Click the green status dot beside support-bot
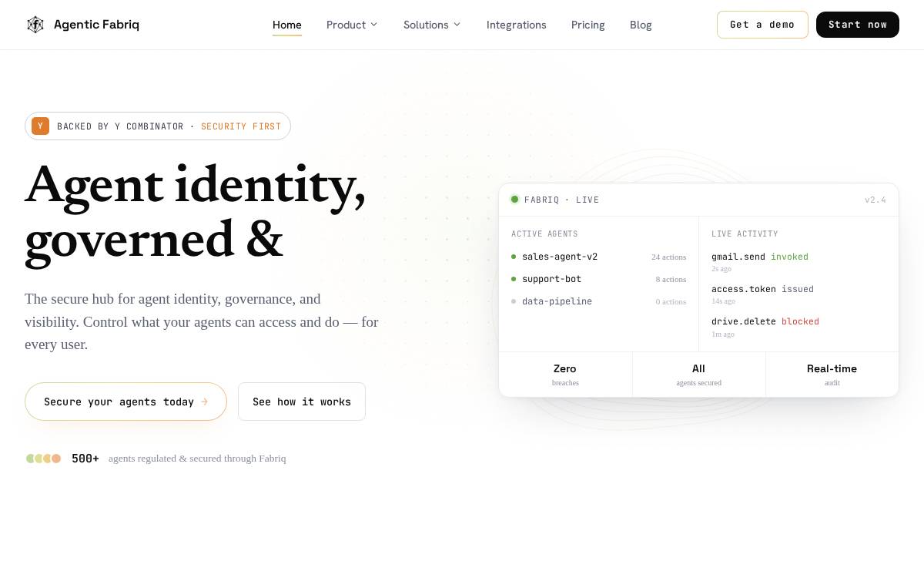 click(514, 279)
